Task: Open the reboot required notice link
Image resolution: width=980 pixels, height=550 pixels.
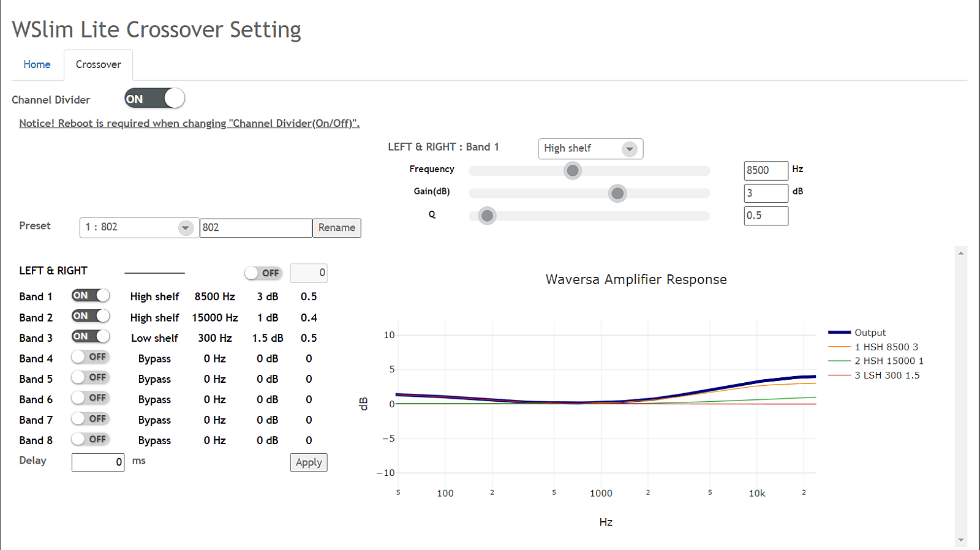Action: [x=189, y=123]
